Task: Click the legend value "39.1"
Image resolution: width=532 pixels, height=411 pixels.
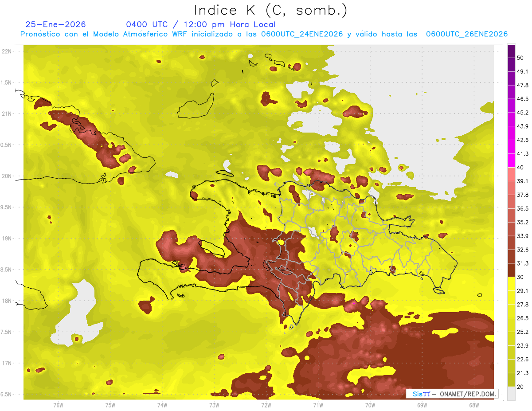Action: click(x=523, y=181)
